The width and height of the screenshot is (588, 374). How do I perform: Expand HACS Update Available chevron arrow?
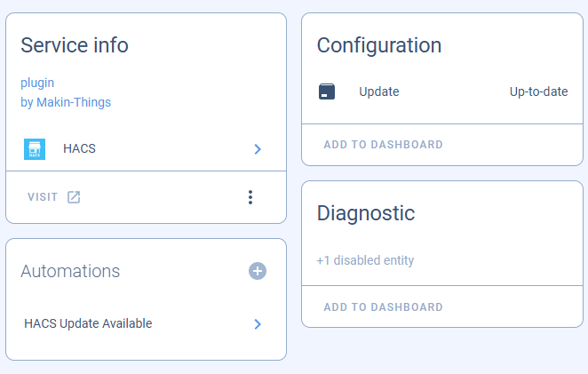click(x=258, y=324)
